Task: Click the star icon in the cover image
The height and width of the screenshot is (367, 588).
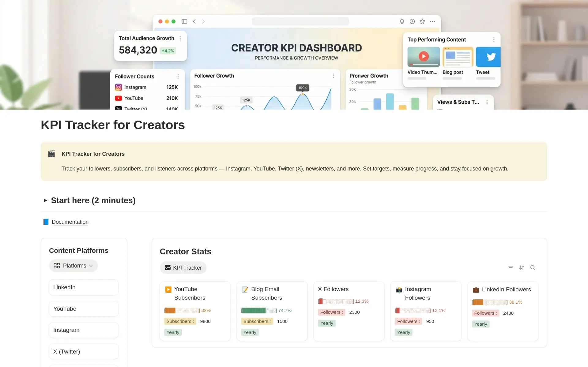Action: coord(422,21)
